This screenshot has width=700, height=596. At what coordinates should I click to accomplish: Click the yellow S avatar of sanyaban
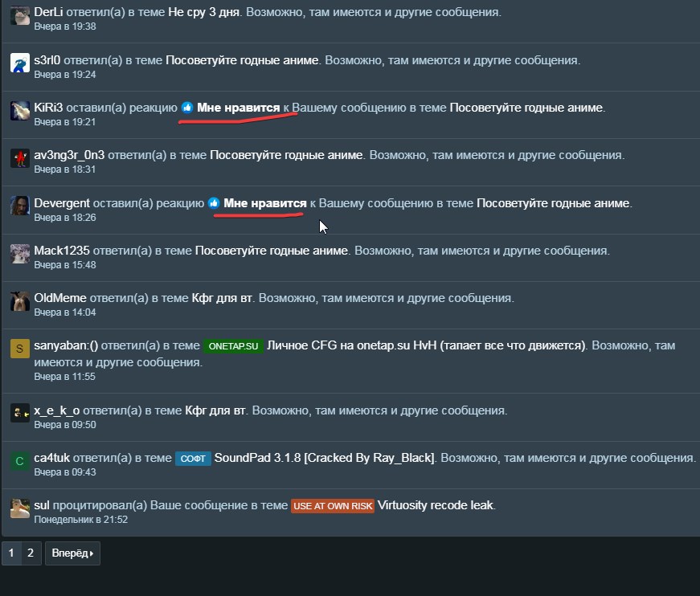19,349
